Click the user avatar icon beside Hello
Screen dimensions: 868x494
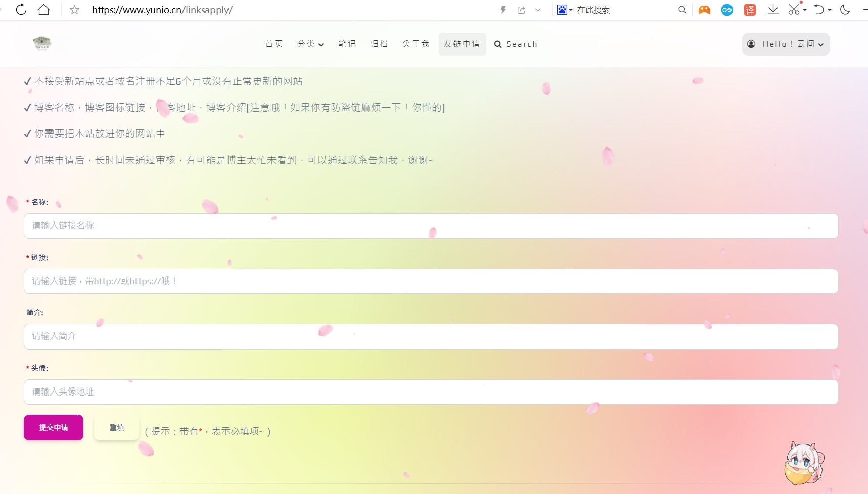(751, 44)
